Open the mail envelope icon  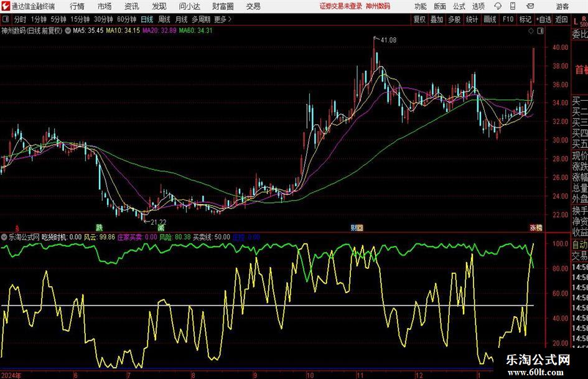tap(530, 6)
